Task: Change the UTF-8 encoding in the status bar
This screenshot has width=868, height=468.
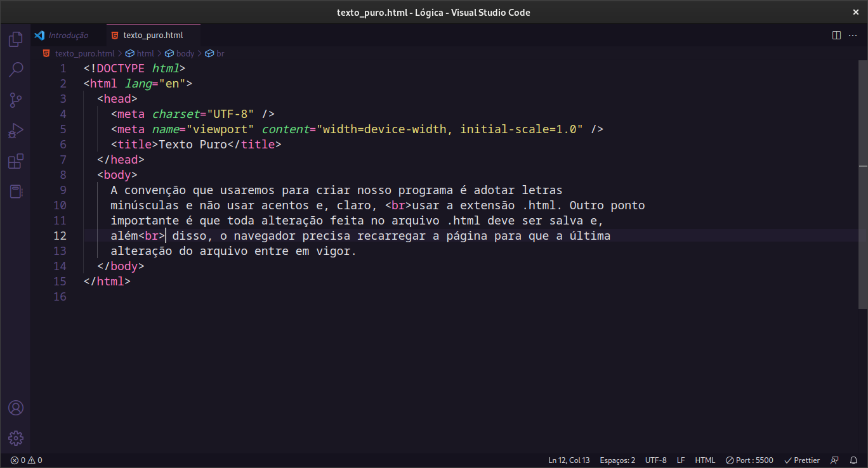Action: point(656,460)
